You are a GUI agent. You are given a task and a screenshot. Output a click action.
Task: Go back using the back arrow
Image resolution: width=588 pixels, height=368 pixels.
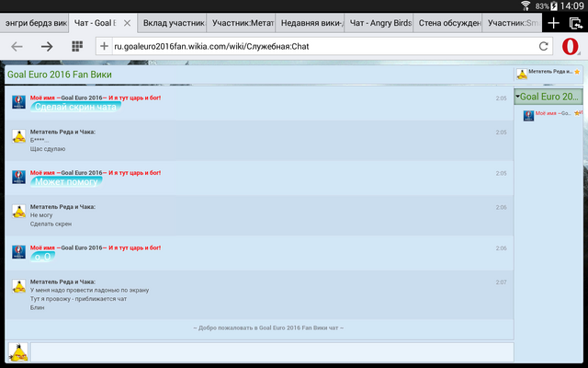click(17, 47)
